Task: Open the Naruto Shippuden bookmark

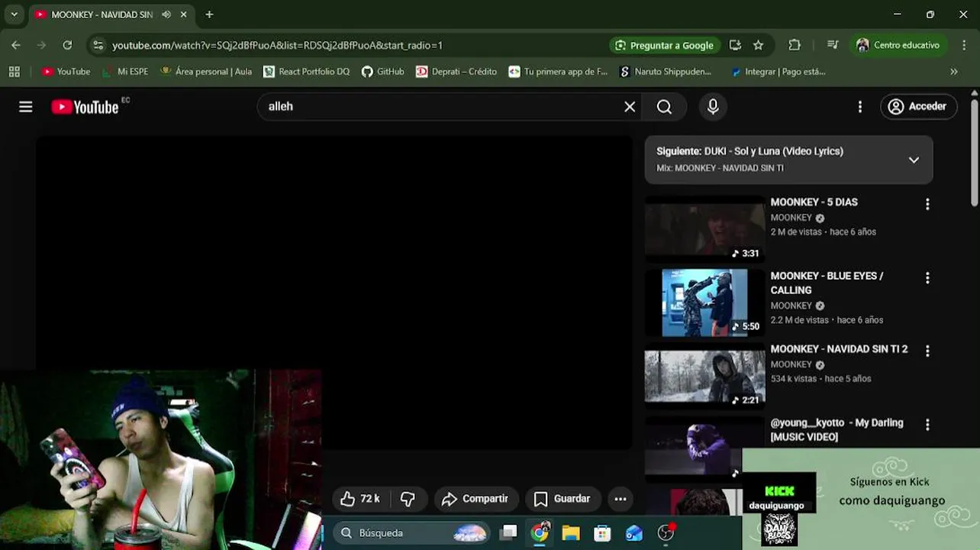Action: (666, 72)
